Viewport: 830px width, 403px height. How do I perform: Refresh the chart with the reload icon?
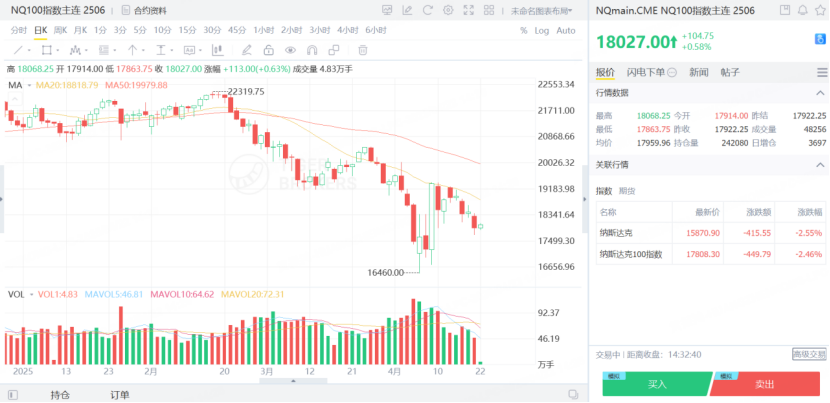[x=428, y=10]
